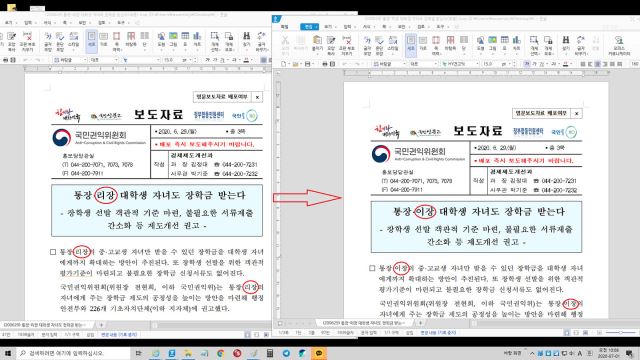Toggle center alignment in the right window toolbar
The width and height of the screenshot is (640, 360).
coord(598,64)
